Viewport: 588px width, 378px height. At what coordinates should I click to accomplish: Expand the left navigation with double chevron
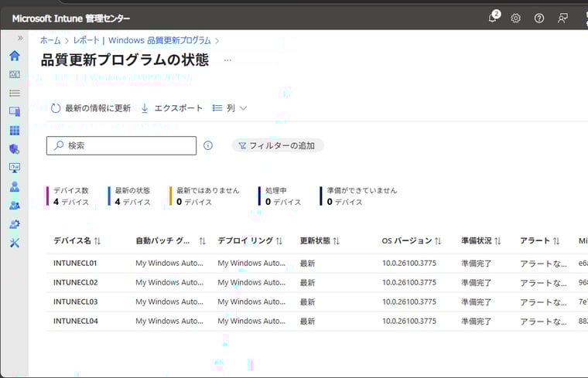(x=20, y=38)
